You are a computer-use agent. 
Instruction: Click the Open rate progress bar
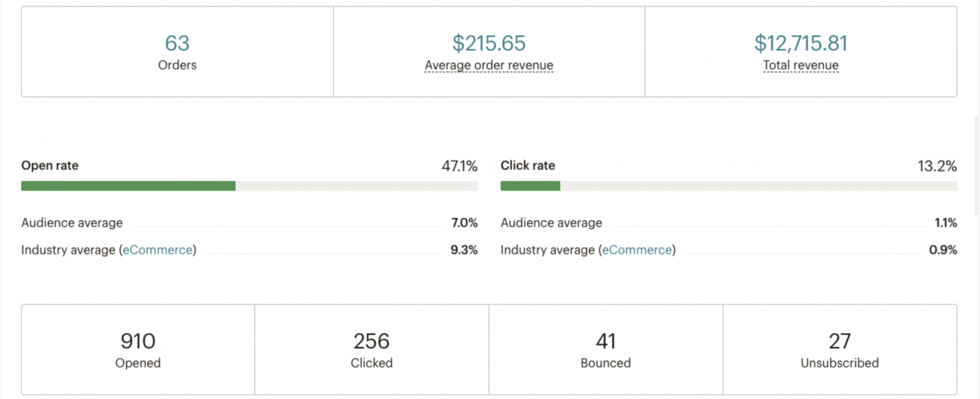[249, 185]
